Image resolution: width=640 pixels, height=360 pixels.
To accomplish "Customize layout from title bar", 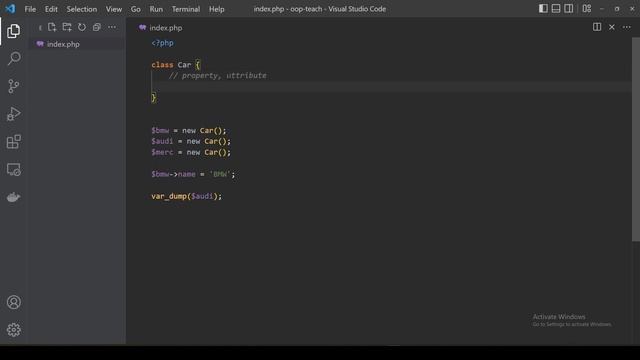I will point(587,9).
